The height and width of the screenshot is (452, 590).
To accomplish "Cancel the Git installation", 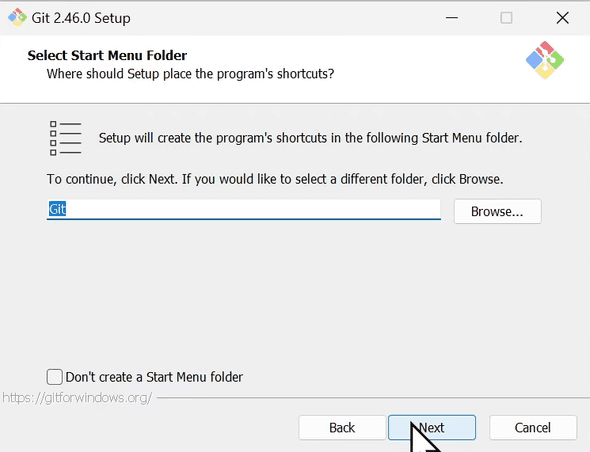I will click(533, 428).
